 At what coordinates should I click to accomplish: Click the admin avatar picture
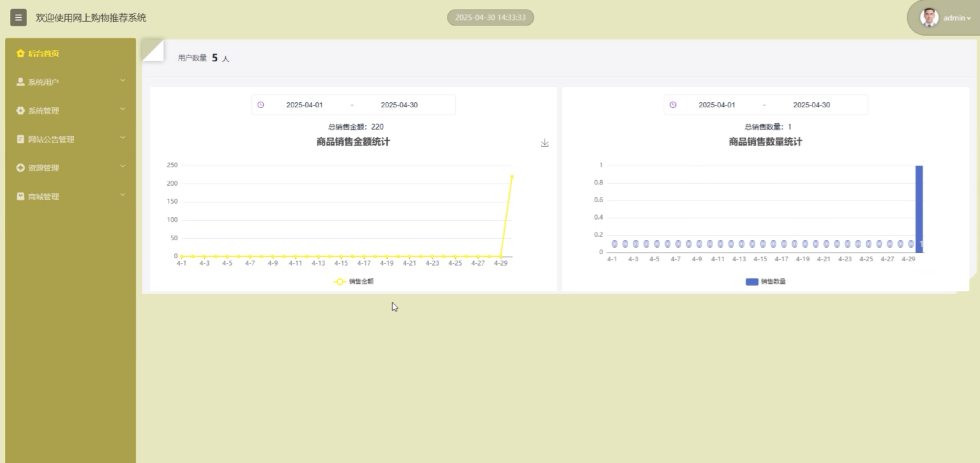tap(929, 18)
